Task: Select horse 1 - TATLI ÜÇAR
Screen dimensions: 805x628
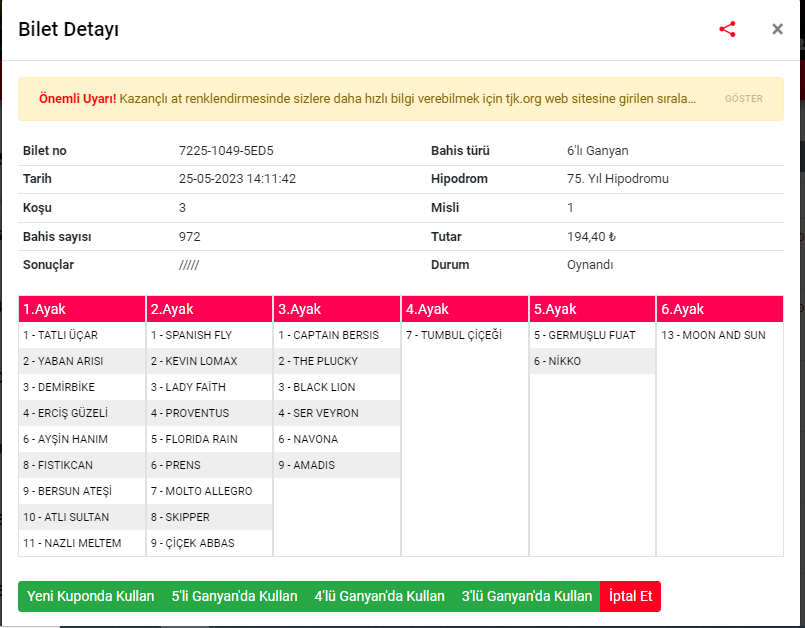Action: click(x=82, y=335)
